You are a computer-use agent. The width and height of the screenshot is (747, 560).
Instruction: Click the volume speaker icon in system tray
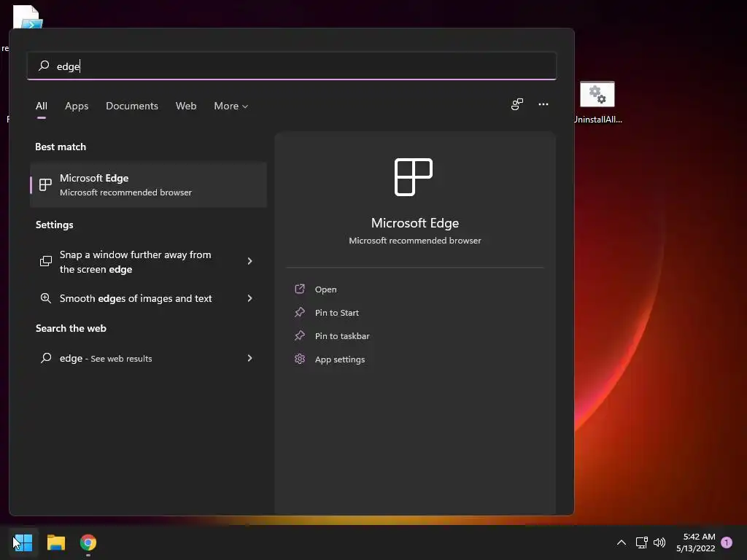659,542
